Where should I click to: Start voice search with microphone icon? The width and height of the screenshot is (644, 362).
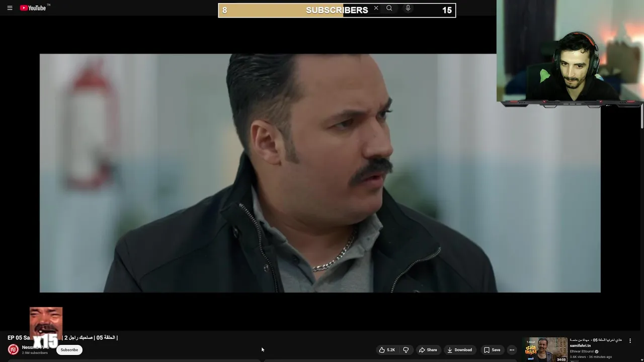(408, 8)
